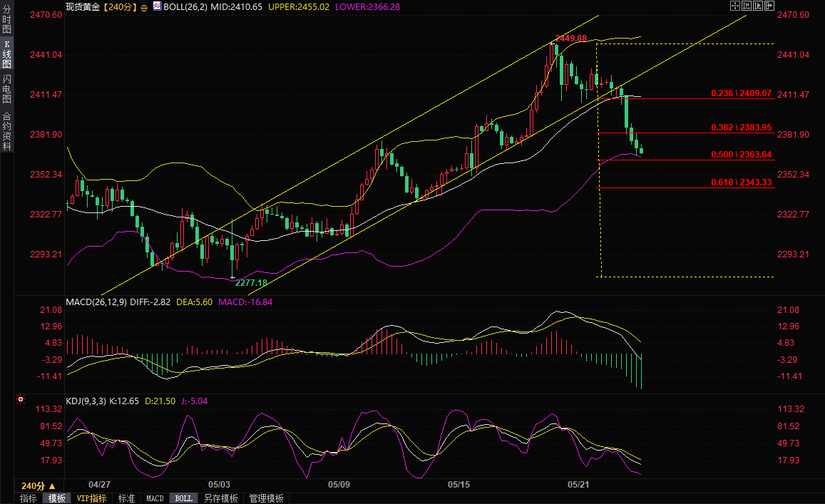The image size is (825, 504).
Task: Click the 05/03 date marker
Action: pos(219,485)
